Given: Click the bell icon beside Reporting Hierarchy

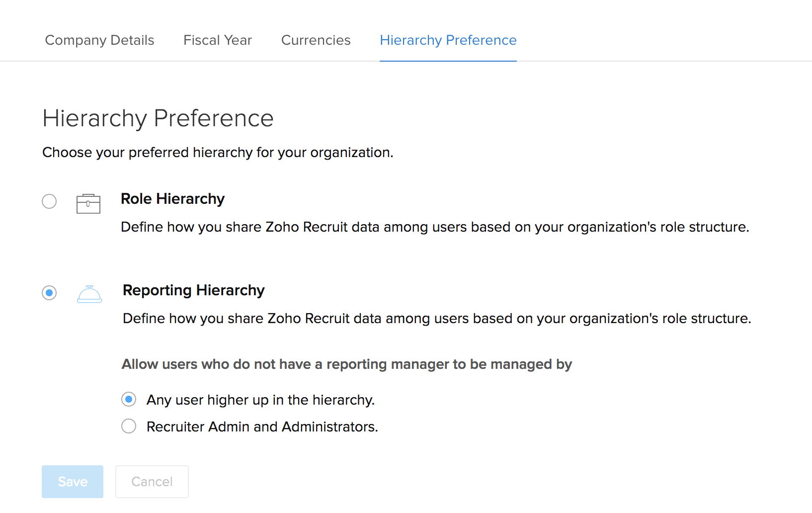Looking at the screenshot, I should click(x=89, y=294).
